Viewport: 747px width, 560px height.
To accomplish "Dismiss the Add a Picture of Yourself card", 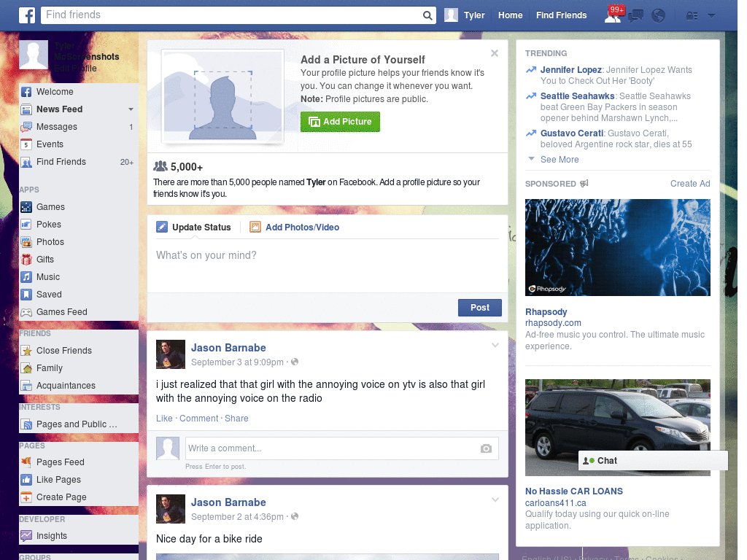I will (x=495, y=53).
